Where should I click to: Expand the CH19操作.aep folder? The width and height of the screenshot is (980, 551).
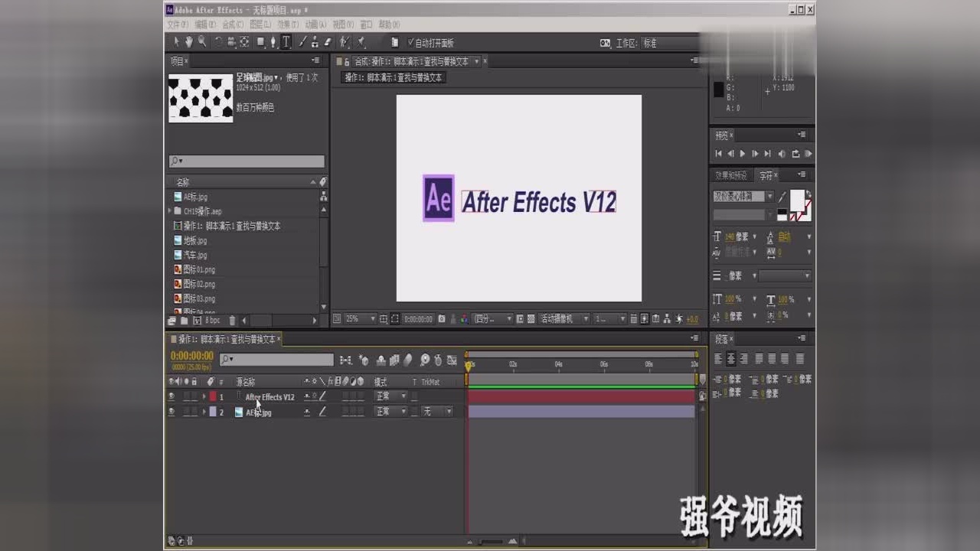(169, 211)
